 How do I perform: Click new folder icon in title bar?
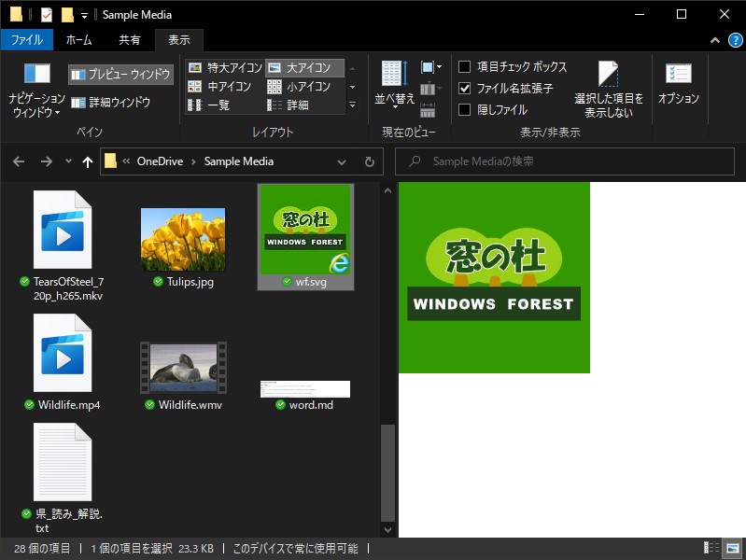pos(67,15)
